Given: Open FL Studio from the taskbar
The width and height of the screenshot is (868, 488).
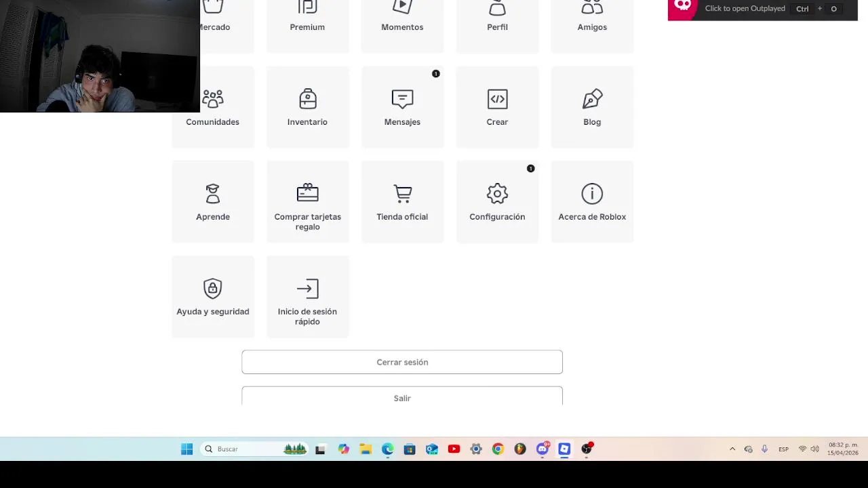Looking at the screenshot, I should 520,449.
